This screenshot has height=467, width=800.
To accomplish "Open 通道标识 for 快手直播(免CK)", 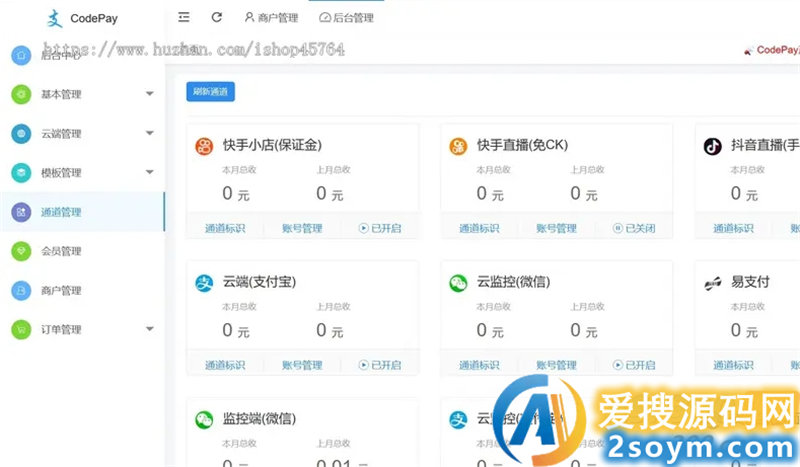I will [479, 229].
